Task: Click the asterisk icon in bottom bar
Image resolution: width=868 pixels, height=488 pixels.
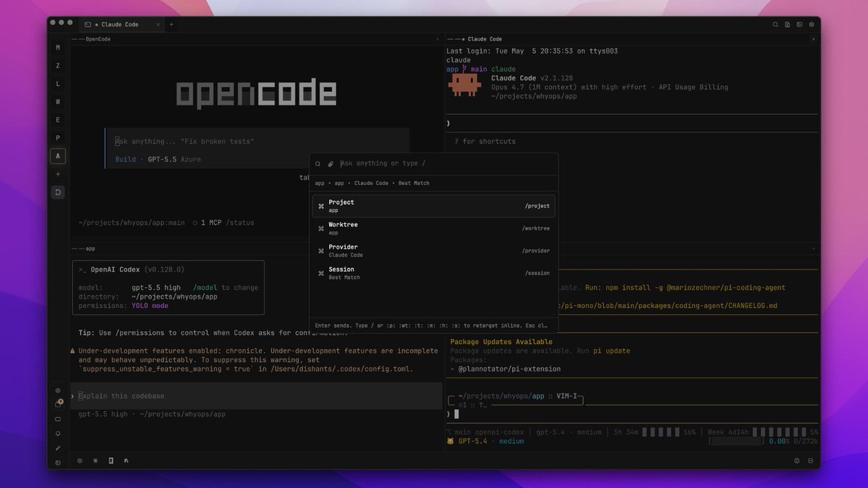Action: point(95,461)
